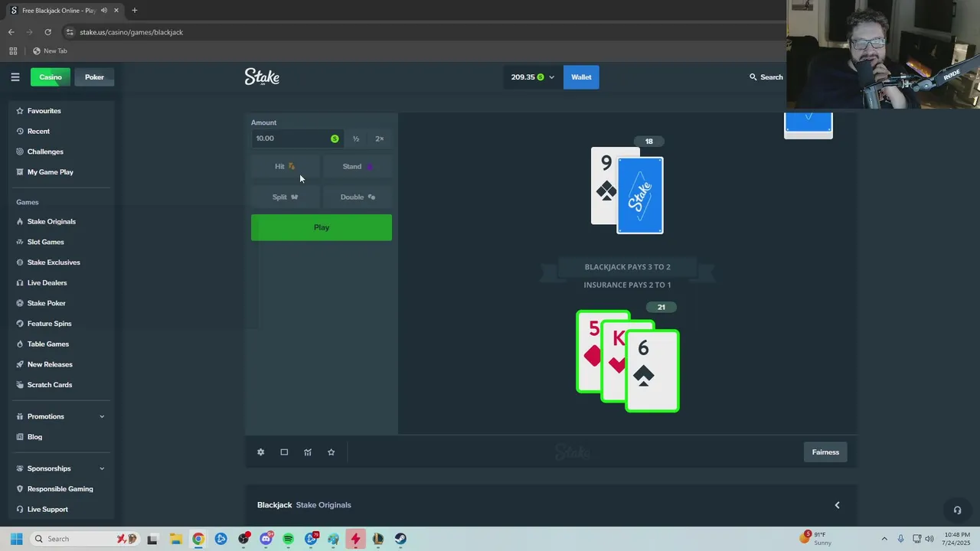This screenshot has width=980, height=551.
Task: Open the weather widget on taskbar
Action: point(816,539)
